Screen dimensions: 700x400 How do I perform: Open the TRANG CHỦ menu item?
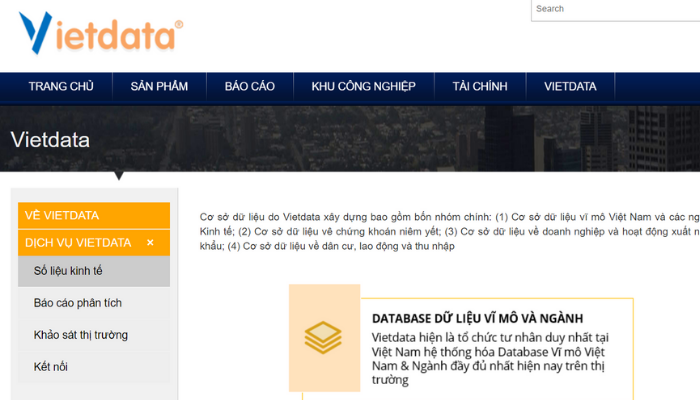pos(61,87)
